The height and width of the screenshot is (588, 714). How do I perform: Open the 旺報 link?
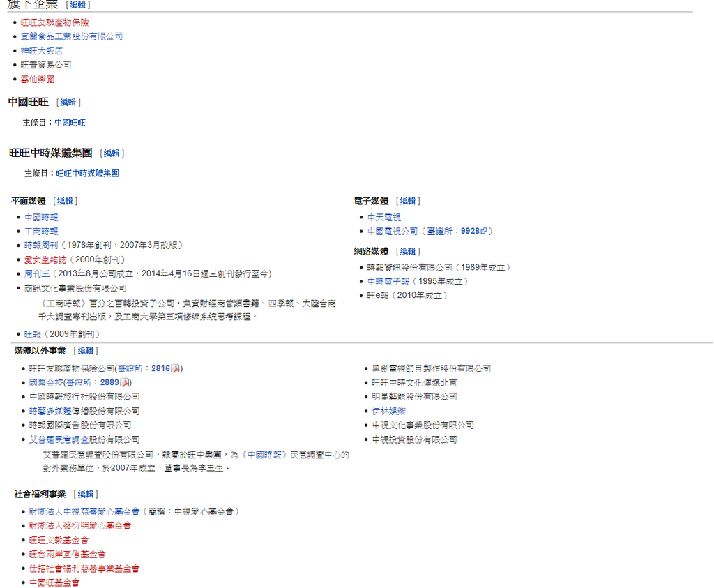click(x=33, y=334)
